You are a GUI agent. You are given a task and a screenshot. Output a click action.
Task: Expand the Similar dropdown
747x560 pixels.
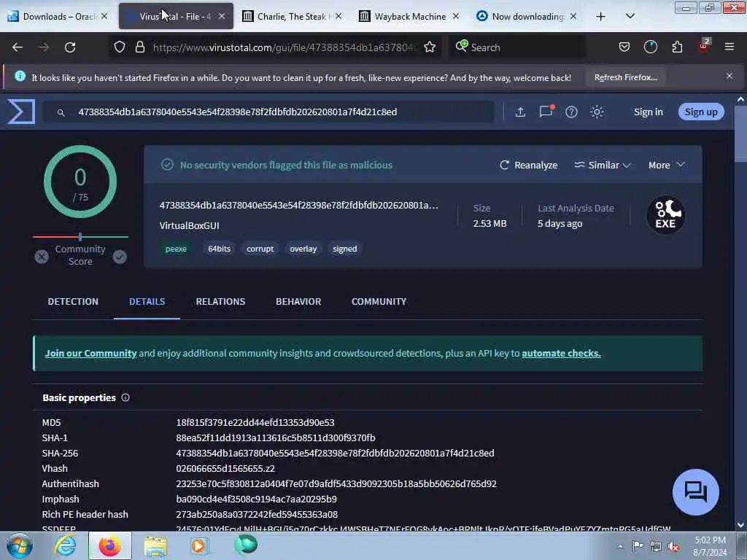pyautogui.click(x=602, y=165)
